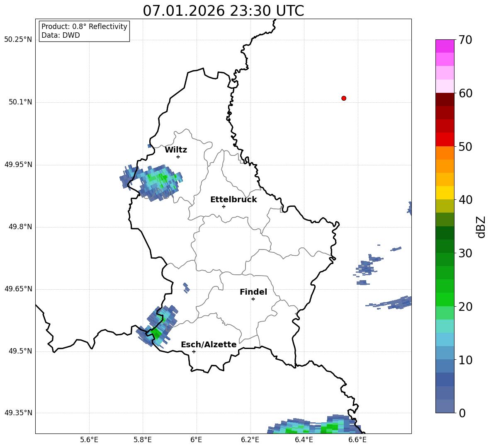Click the 40 colorbar tick label

pos(465,200)
